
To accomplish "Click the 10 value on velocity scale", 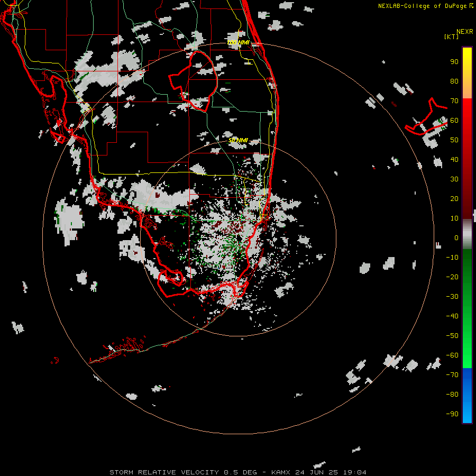I will coord(454,218).
